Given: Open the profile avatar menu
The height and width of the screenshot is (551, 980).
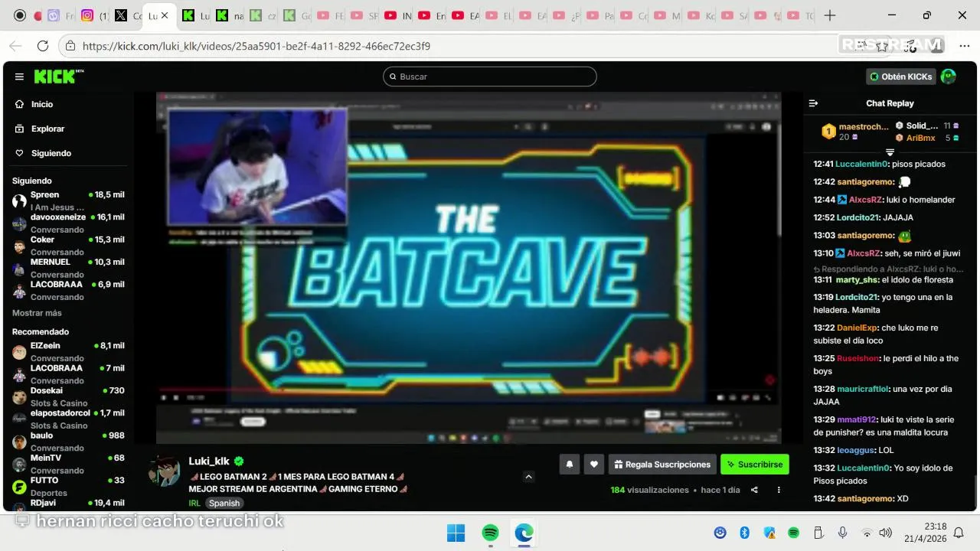Looking at the screenshot, I should 949,77.
